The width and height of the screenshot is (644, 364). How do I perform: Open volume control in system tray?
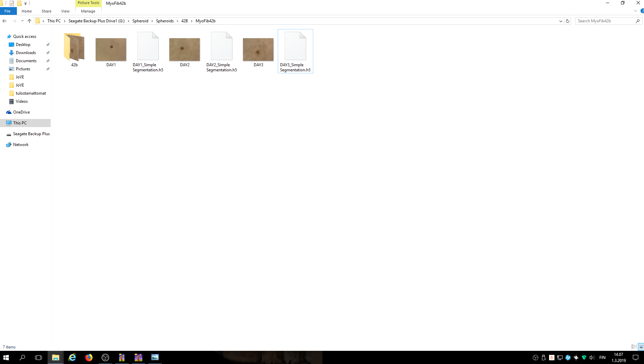[592, 358]
